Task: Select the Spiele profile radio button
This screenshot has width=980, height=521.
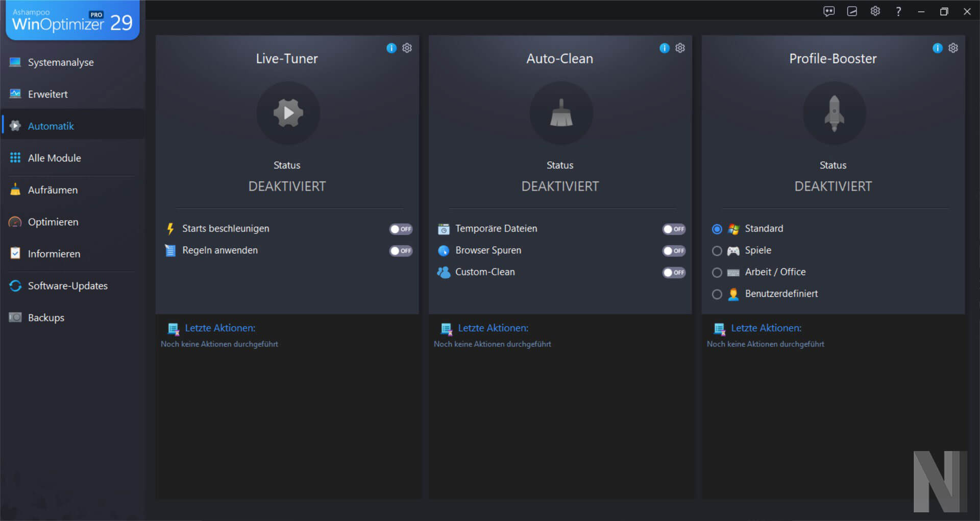Action: (717, 251)
